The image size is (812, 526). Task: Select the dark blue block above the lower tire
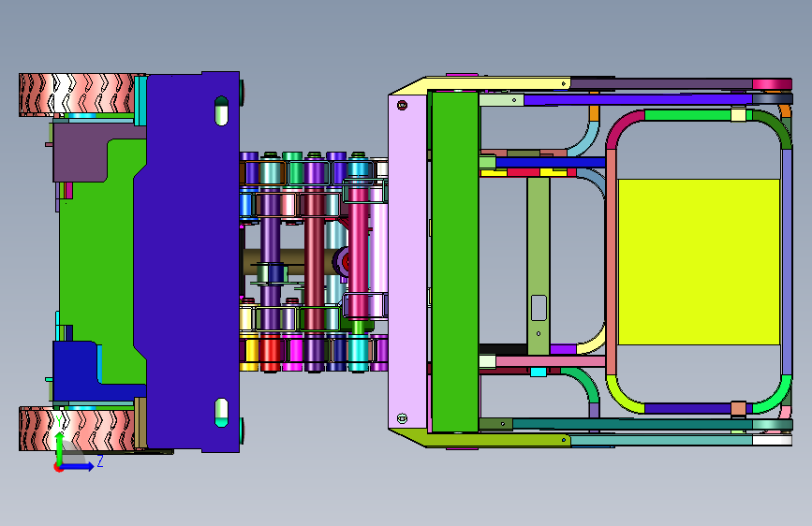(78, 371)
